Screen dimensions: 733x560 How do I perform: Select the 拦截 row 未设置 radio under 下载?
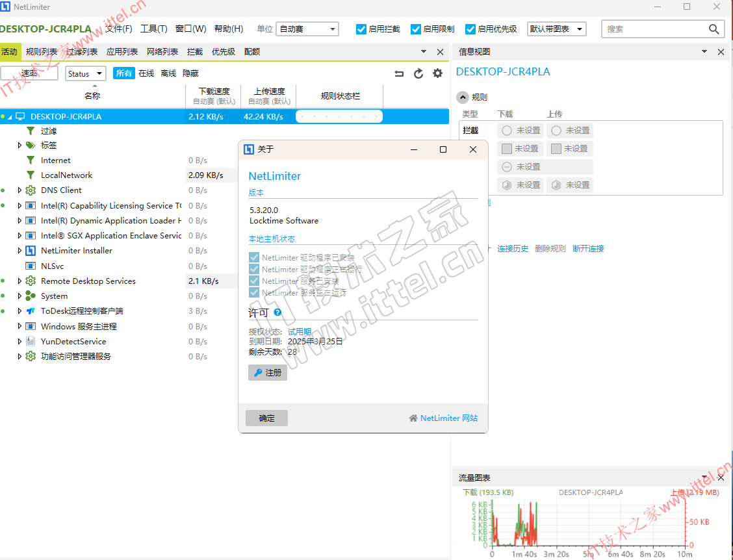coord(507,131)
